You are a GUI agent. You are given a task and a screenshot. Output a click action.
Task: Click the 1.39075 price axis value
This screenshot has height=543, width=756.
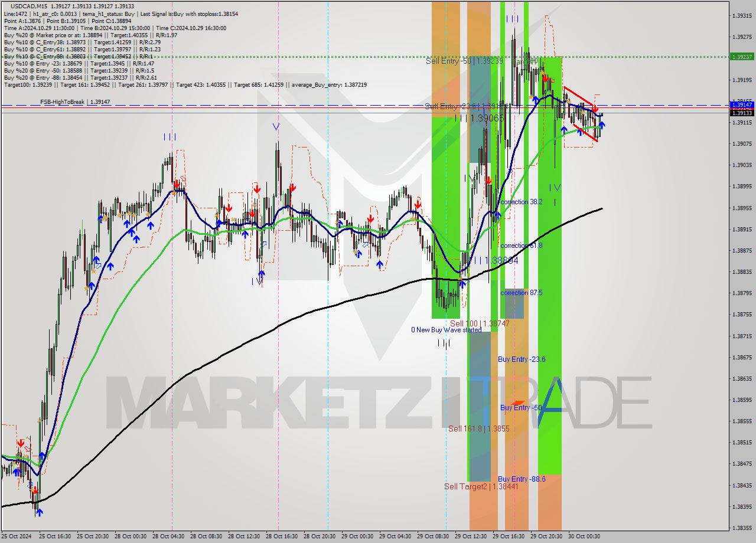tap(742, 143)
